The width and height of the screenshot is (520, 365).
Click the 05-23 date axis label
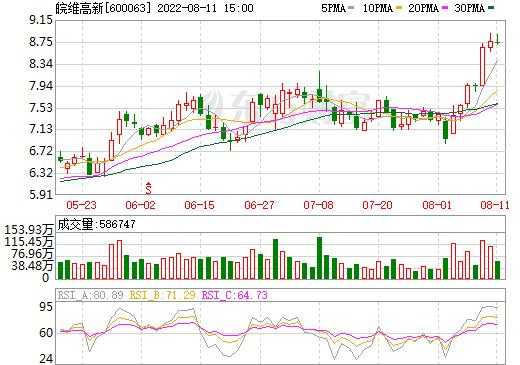[81, 205]
